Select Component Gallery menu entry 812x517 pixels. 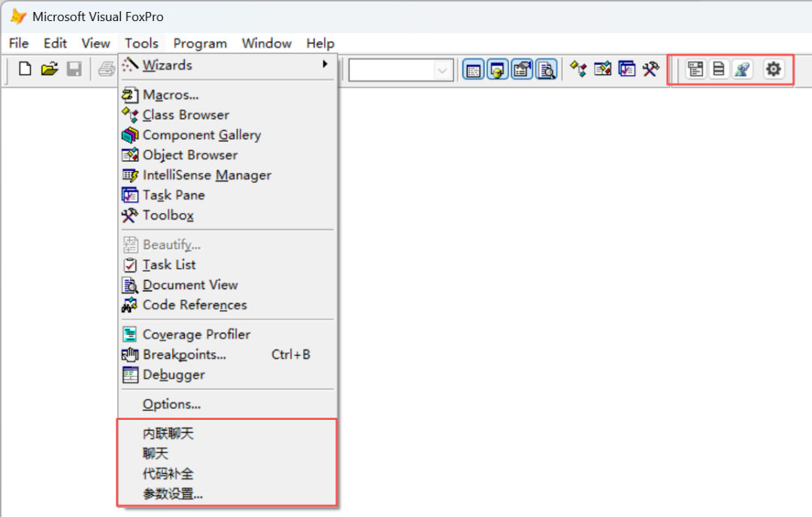pyautogui.click(x=228, y=135)
